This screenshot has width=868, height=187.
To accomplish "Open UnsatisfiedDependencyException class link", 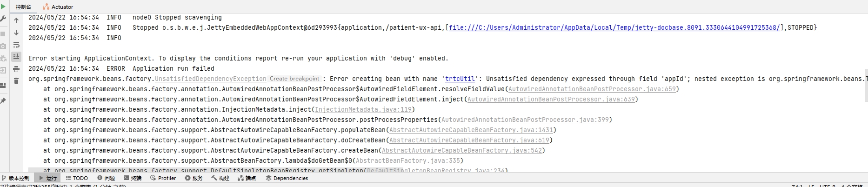I will click(x=210, y=79).
